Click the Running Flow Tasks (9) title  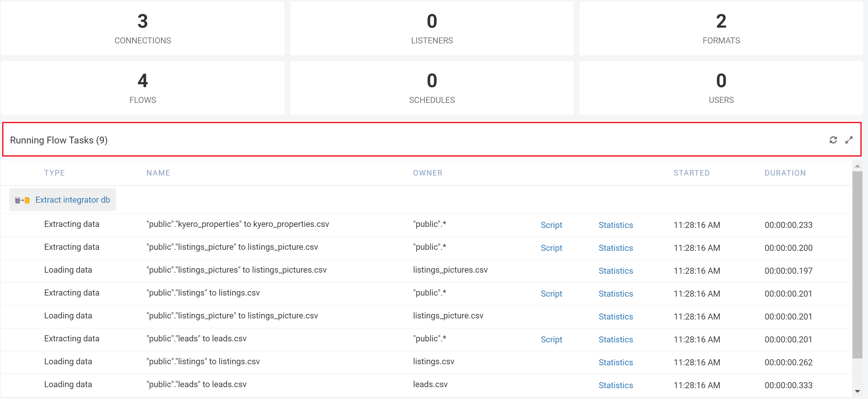59,140
